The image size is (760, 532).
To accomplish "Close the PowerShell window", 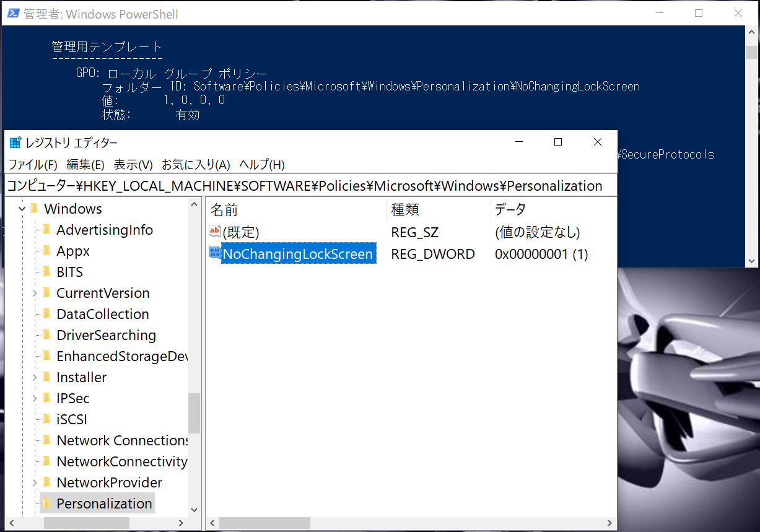I will click(x=738, y=13).
